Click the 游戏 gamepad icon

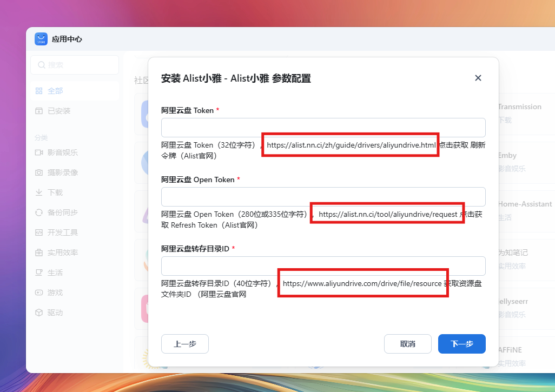click(39, 293)
